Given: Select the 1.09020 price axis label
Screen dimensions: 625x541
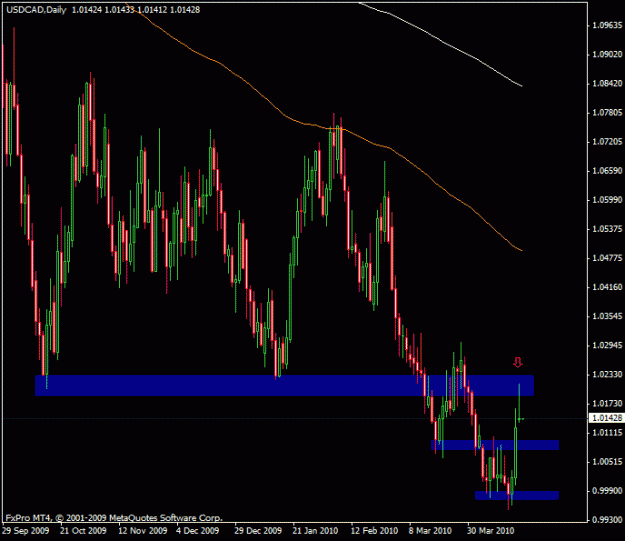Looking at the screenshot, I should [607, 55].
